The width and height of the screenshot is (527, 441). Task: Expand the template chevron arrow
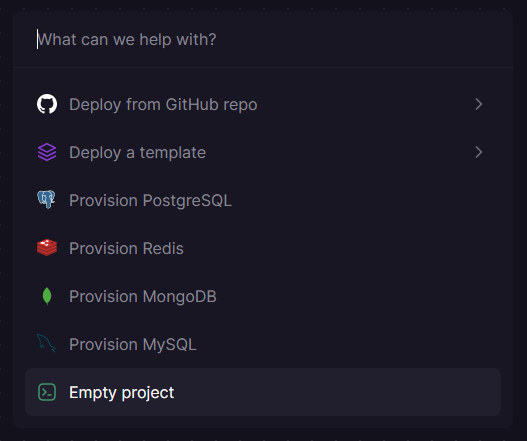coord(479,152)
